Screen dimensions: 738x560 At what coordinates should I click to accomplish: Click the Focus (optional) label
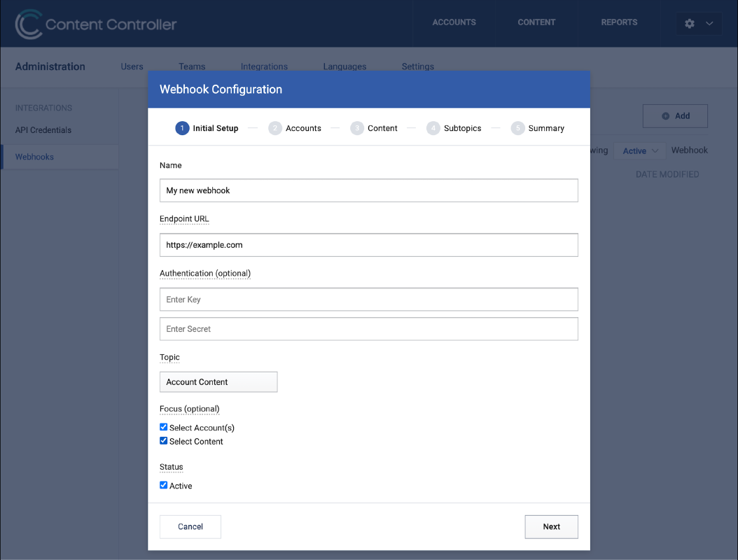[189, 409]
